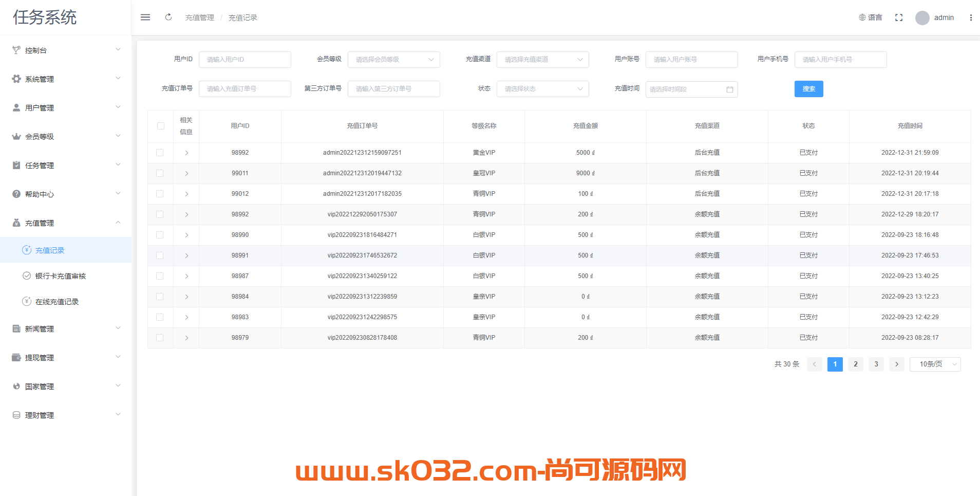Click the calendar icon in 充值时间 field
Screen dimensions: 980x496
point(730,89)
